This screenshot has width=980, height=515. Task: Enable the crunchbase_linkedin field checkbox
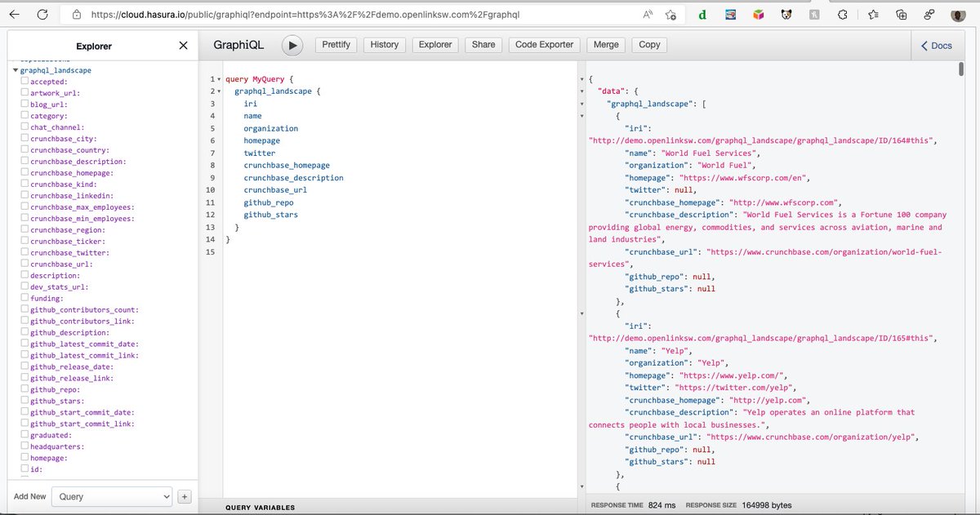coord(25,196)
